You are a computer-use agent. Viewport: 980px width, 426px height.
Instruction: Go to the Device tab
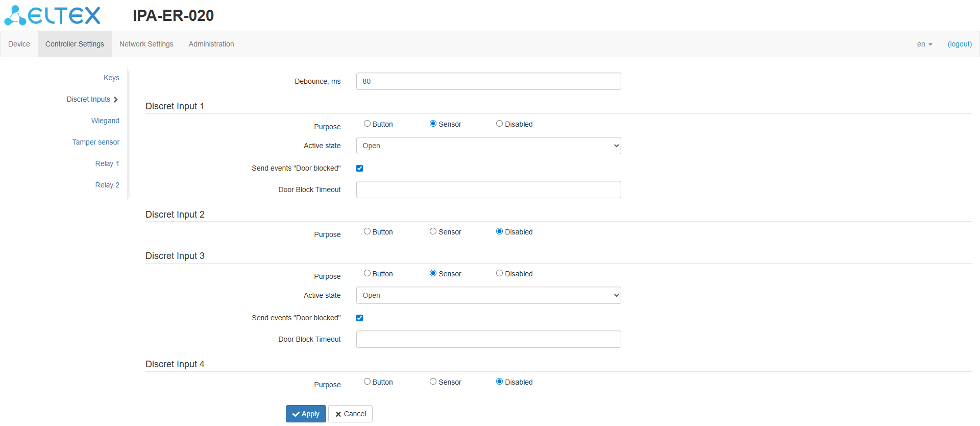[19, 44]
